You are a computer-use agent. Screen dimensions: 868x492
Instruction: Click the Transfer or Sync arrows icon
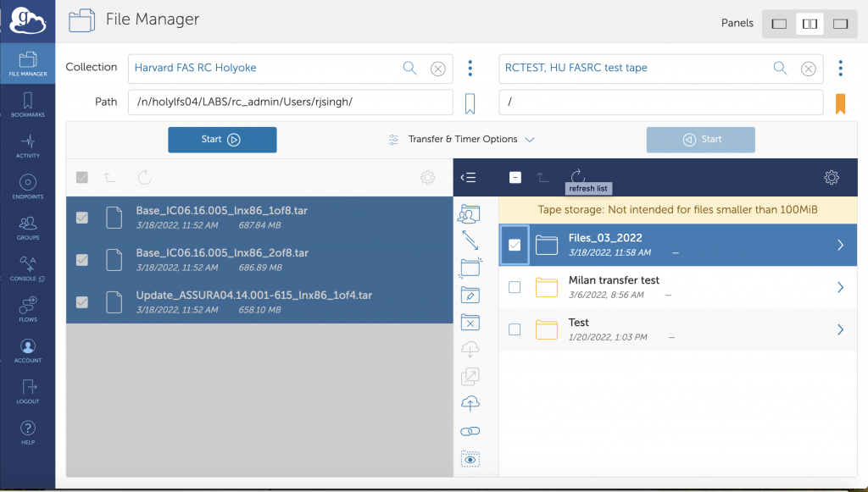[470, 240]
